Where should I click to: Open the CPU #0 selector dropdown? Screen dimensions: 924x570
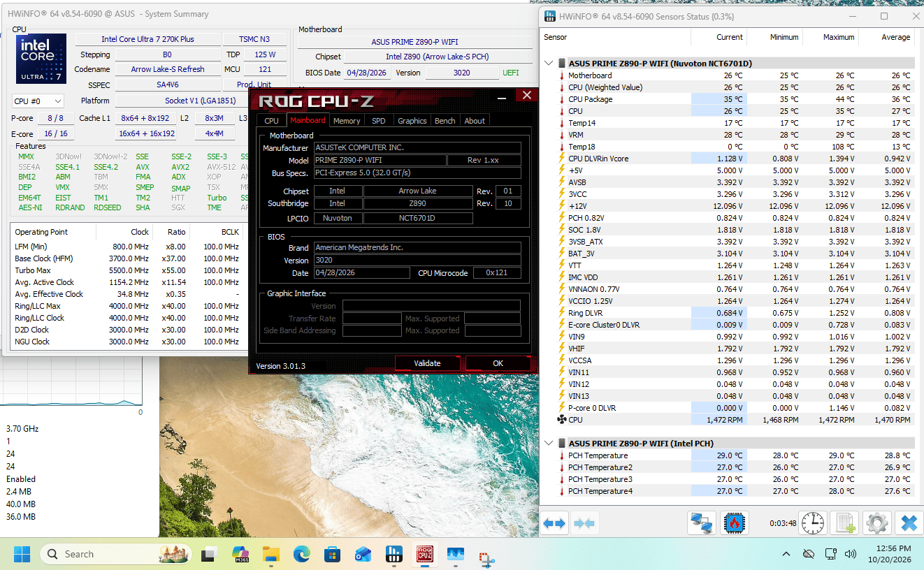[x=38, y=101]
